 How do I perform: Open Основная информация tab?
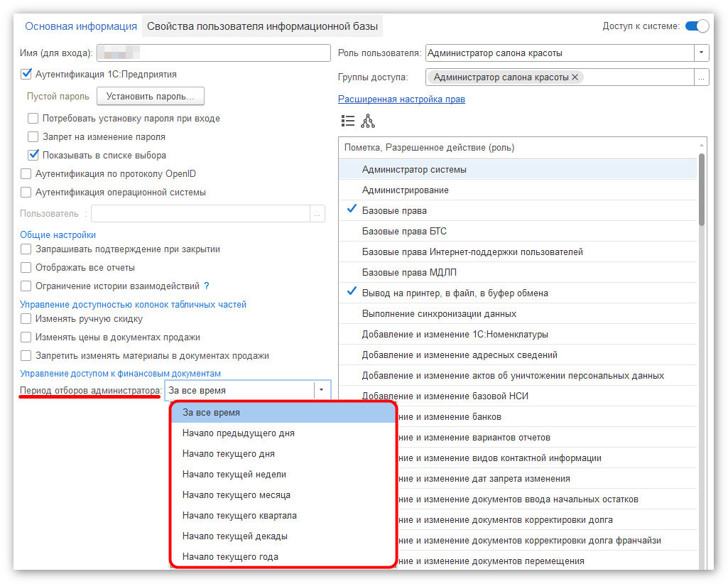coord(81,26)
